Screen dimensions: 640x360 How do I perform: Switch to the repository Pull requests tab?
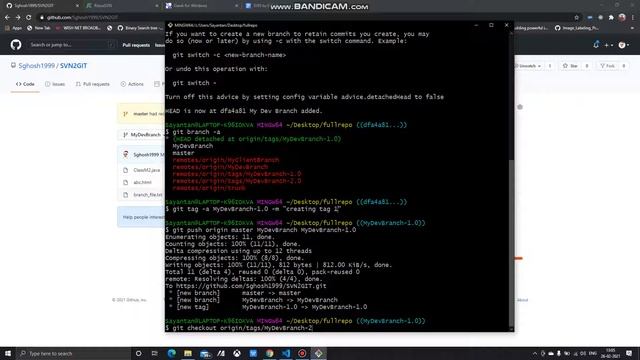(x=93, y=84)
